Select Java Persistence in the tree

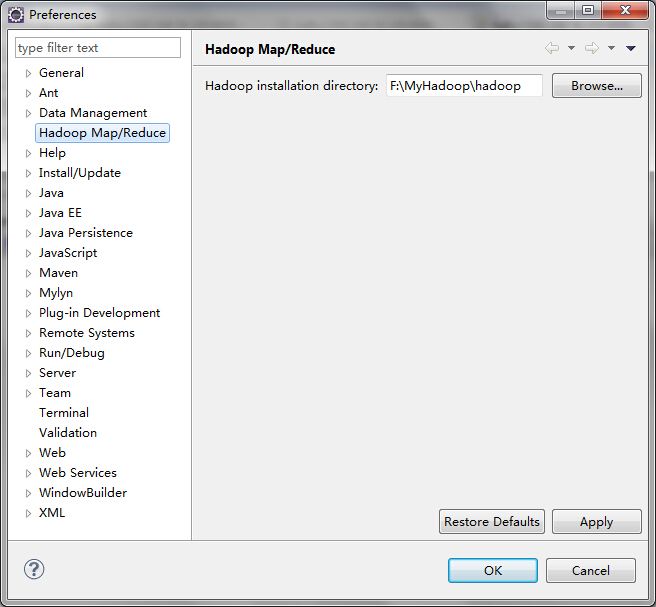tap(86, 233)
